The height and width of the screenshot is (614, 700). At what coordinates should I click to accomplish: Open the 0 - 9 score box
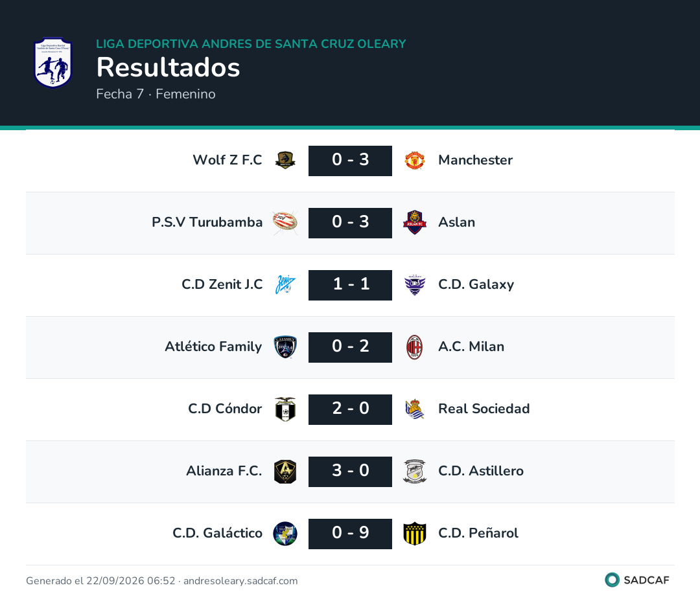(x=351, y=534)
